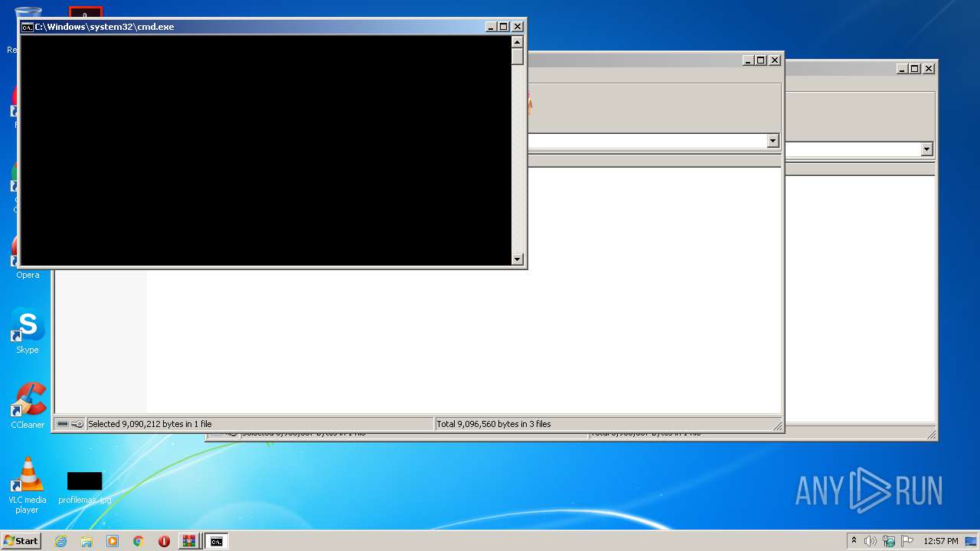Launch Google Chrome from the taskbar

click(139, 541)
